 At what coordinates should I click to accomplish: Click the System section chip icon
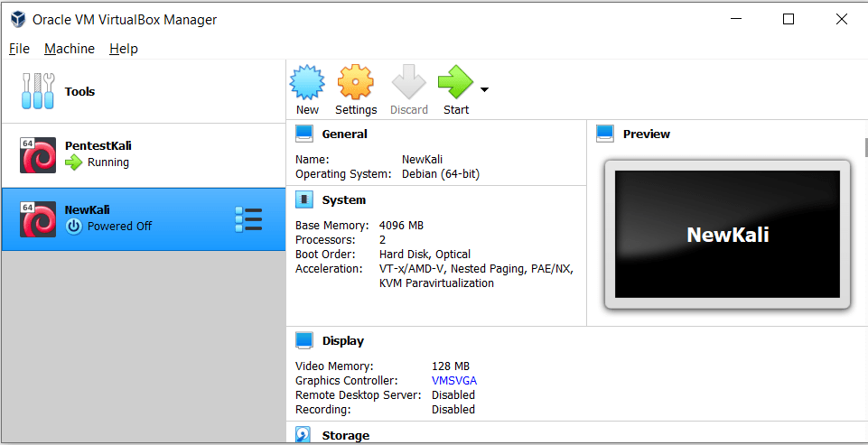pos(304,200)
